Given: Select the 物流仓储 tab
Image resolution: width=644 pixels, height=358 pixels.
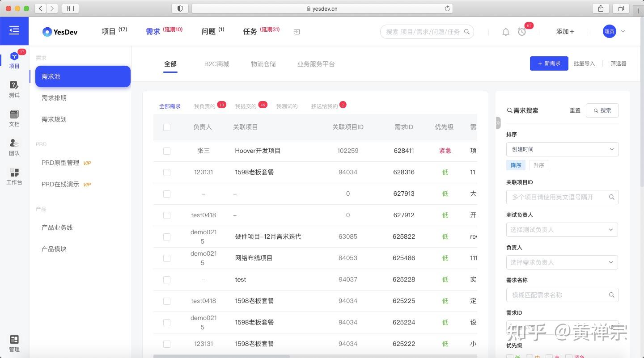Looking at the screenshot, I should [263, 64].
